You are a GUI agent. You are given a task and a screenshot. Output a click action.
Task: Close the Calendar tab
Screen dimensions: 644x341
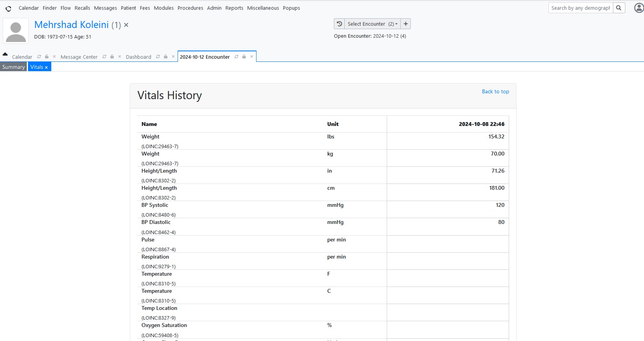click(x=54, y=57)
